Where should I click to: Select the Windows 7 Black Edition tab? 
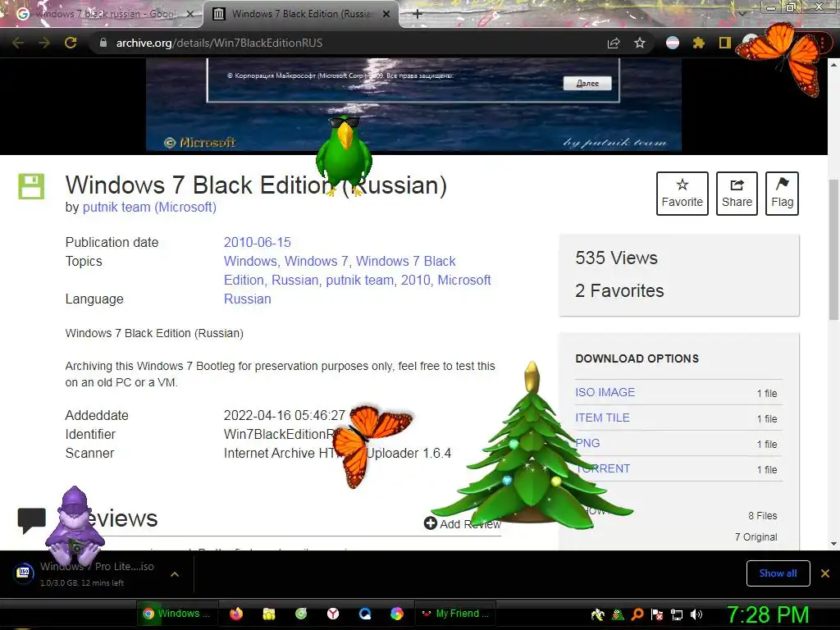tap(301, 14)
